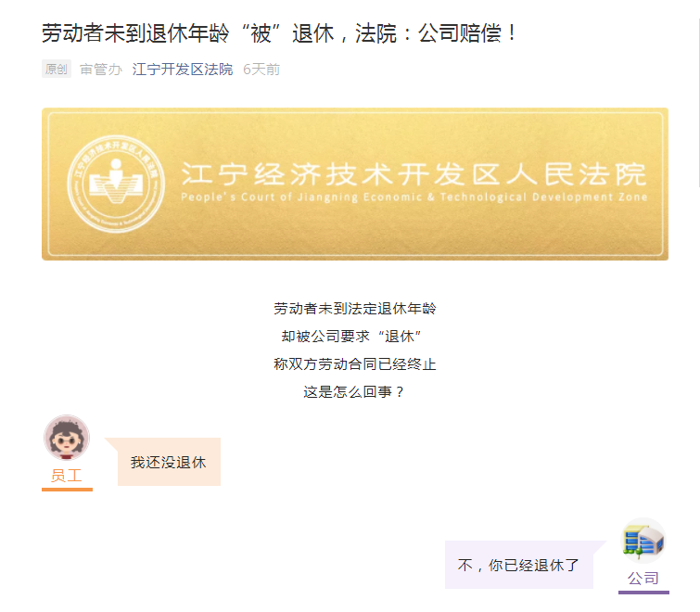Click the 不，你已经退休了 chat bubble
The width and height of the screenshot is (700, 612).
[519, 565]
